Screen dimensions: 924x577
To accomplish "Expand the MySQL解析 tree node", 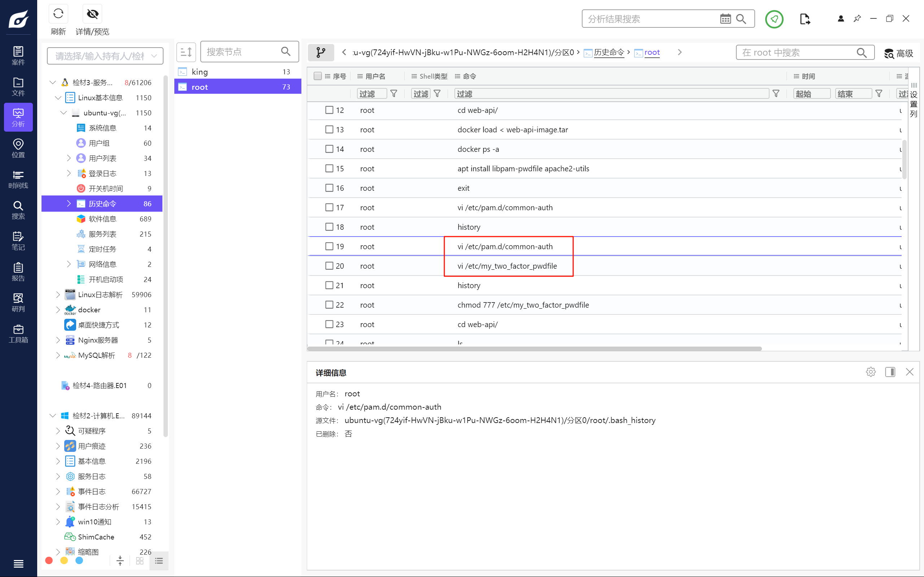I will (58, 355).
